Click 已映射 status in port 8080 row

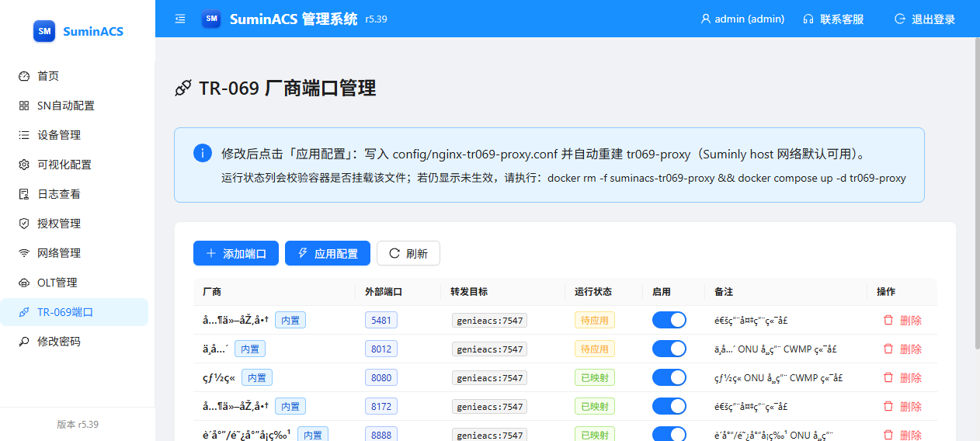click(595, 377)
